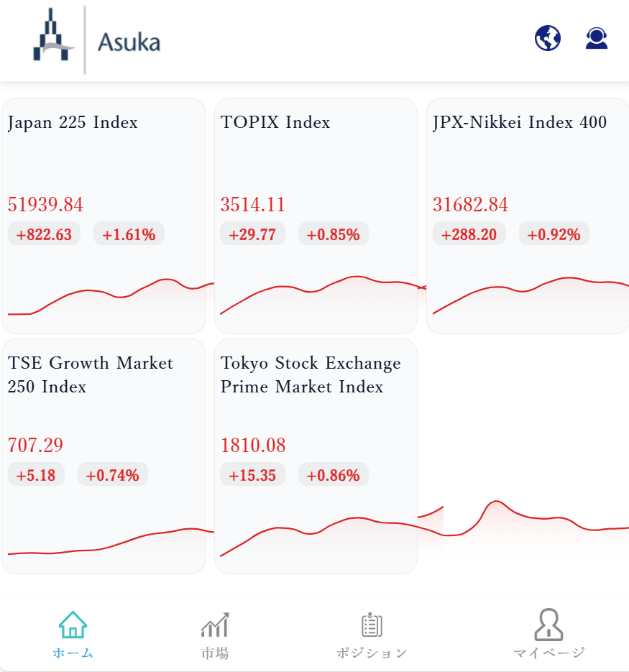The height and width of the screenshot is (672, 629).
Task: Open customer support headset icon
Action: (x=597, y=38)
